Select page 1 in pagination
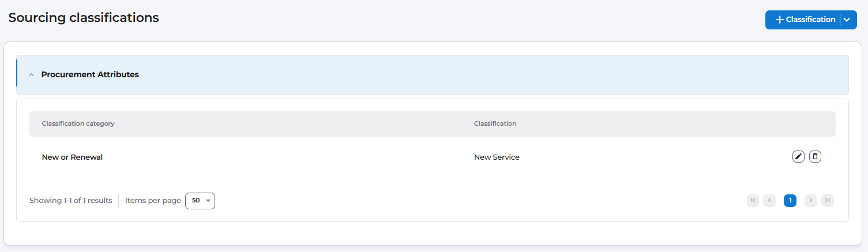The image size is (868, 252). coord(790,200)
